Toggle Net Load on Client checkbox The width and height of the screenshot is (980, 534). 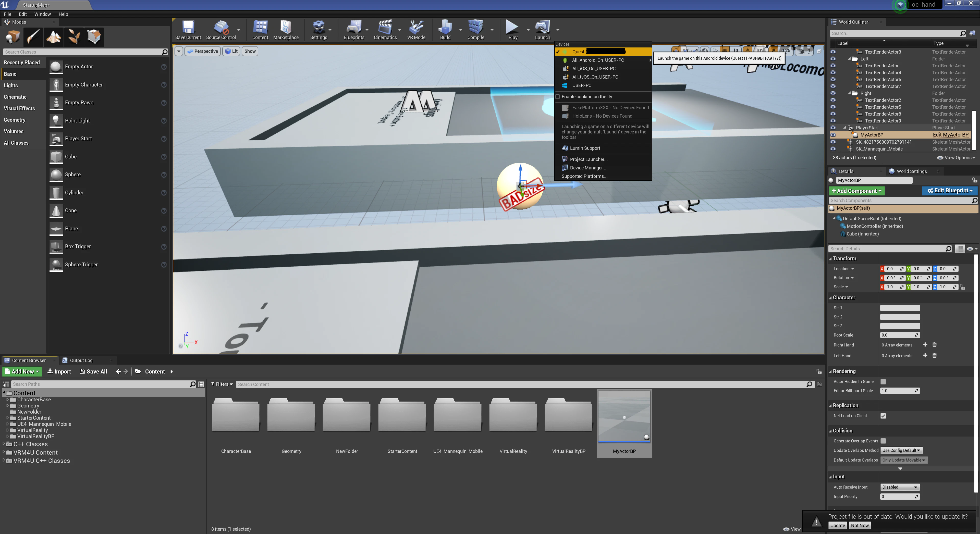(x=883, y=416)
